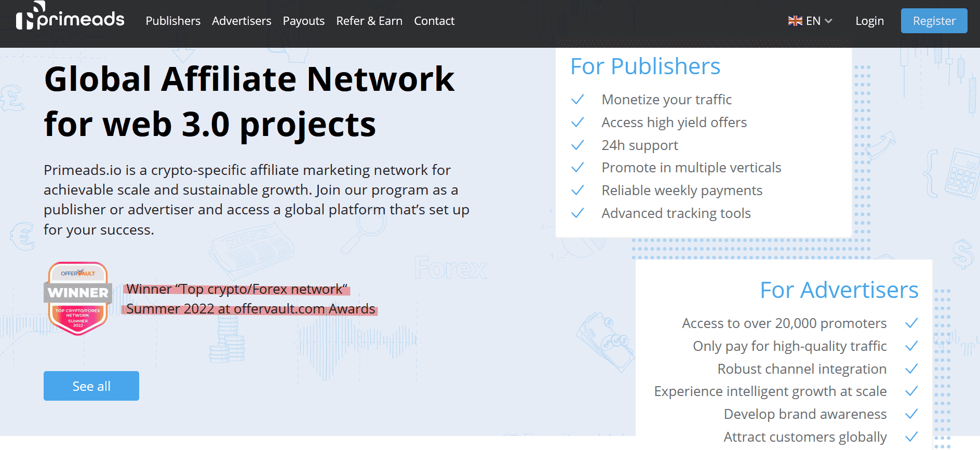Click the checkmark beside Only pay for high-quality traffic

click(x=911, y=346)
